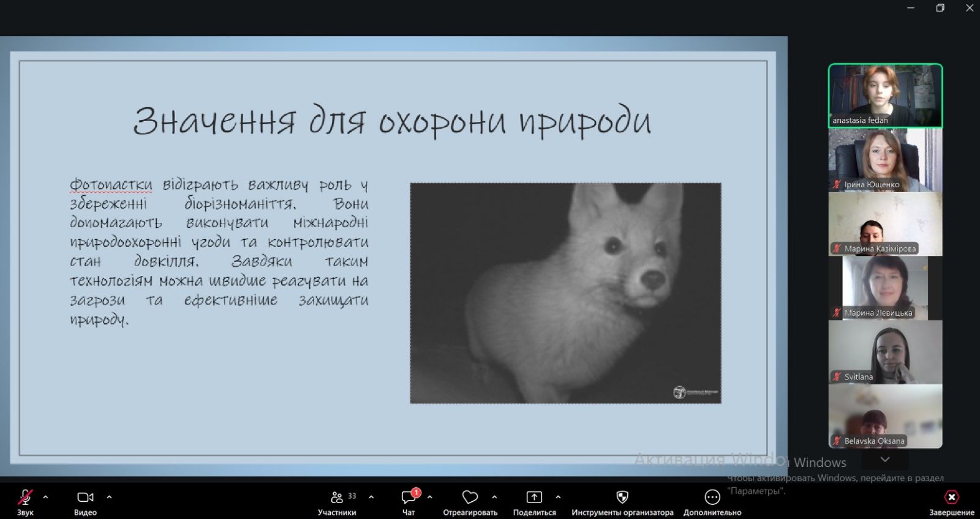This screenshot has width=980, height=519.
Task: Expand the arrow next to Участники
Action: [371, 497]
